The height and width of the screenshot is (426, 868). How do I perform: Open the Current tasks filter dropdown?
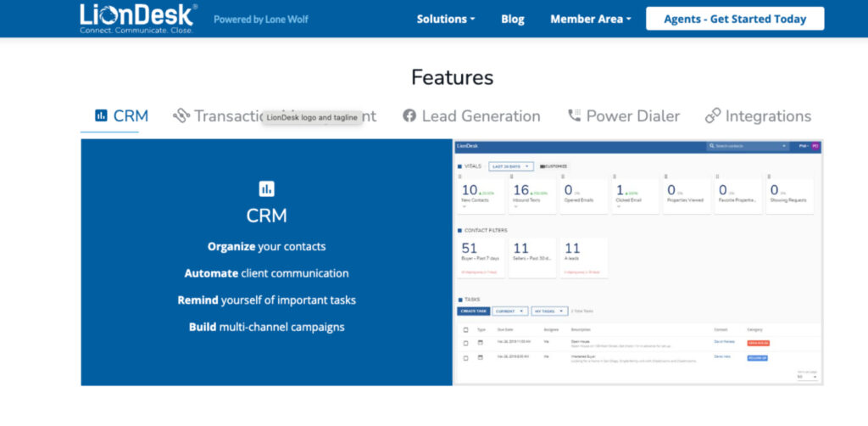point(509,311)
